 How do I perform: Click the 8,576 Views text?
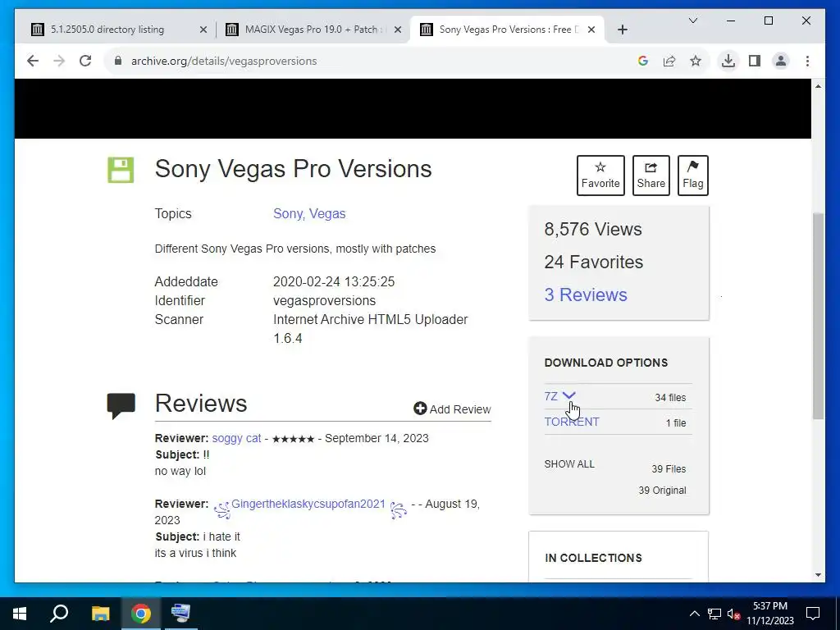pyautogui.click(x=592, y=230)
